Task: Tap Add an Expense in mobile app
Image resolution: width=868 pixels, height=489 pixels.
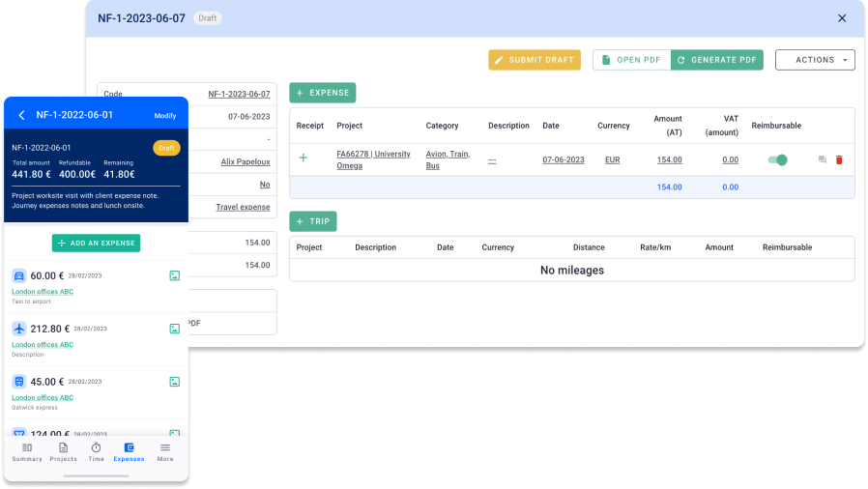Action: tap(97, 243)
